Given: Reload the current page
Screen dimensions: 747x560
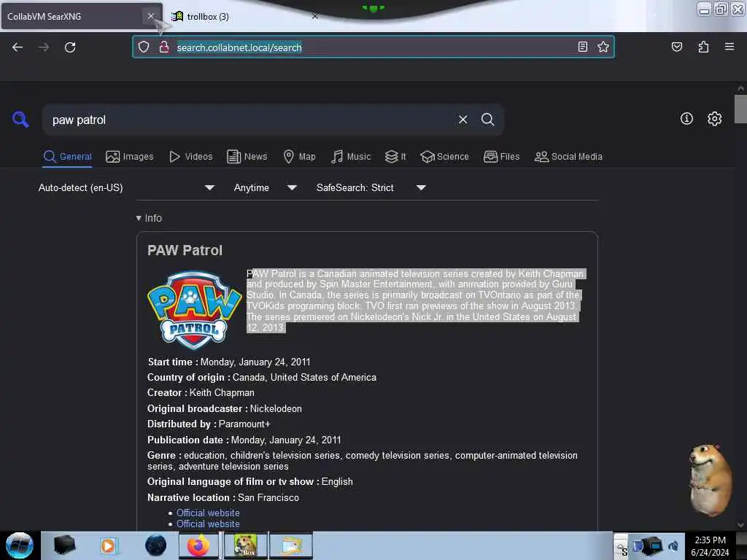Looking at the screenshot, I should [70, 47].
